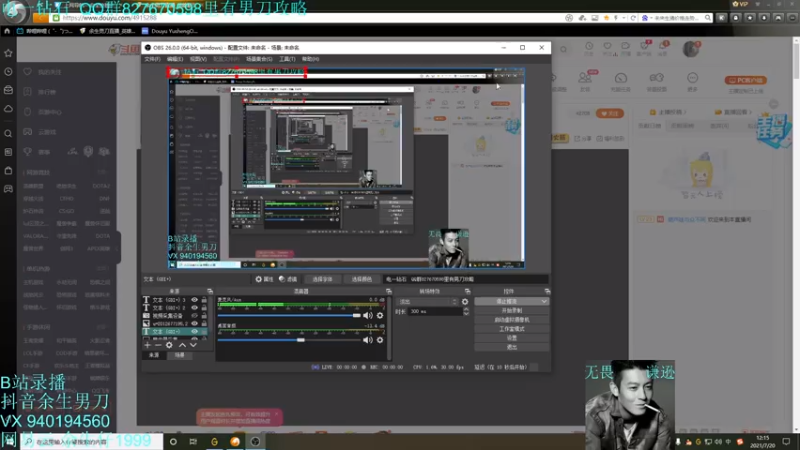This screenshot has height=450, width=800.
Task: Move selected source down with arrow
Action: [x=193, y=345]
